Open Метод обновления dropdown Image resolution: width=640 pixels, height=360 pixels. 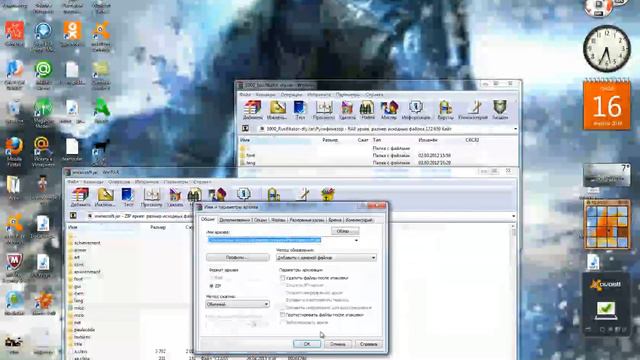point(326,258)
